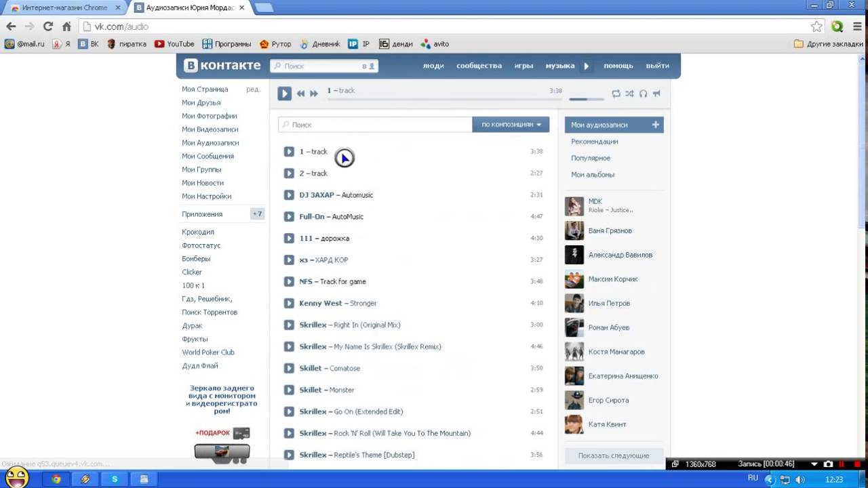Open Chrome from the Windows taskbar

[x=56, y=479]
